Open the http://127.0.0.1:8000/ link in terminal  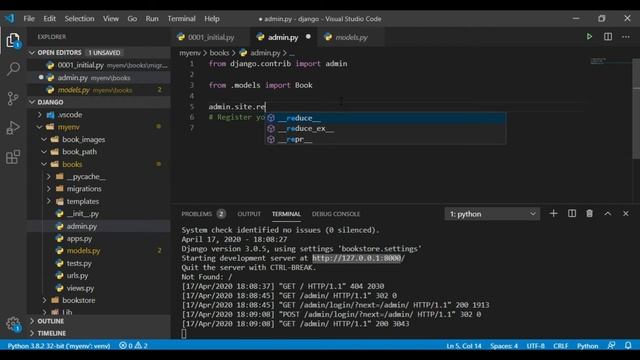(x=358, y=258)
